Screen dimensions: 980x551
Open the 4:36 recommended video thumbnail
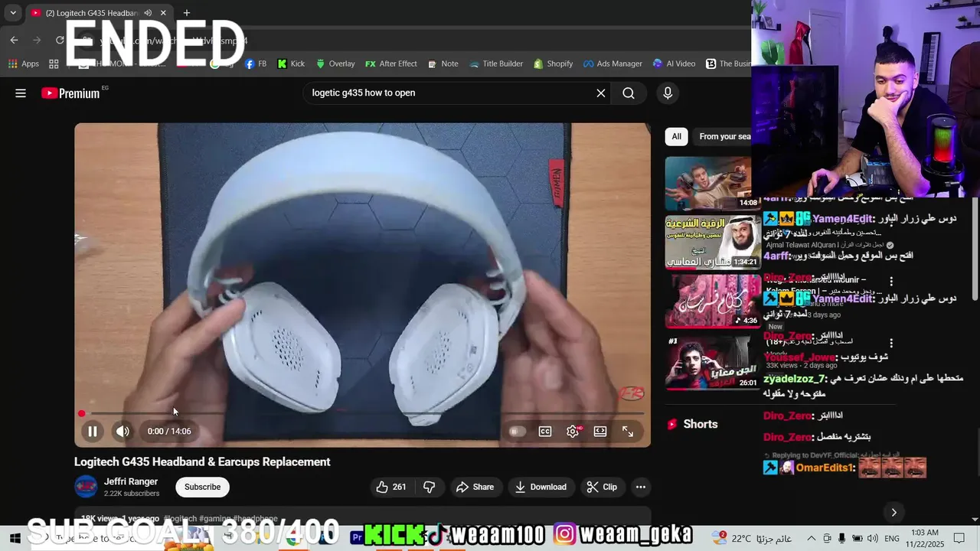pos(712,301)
